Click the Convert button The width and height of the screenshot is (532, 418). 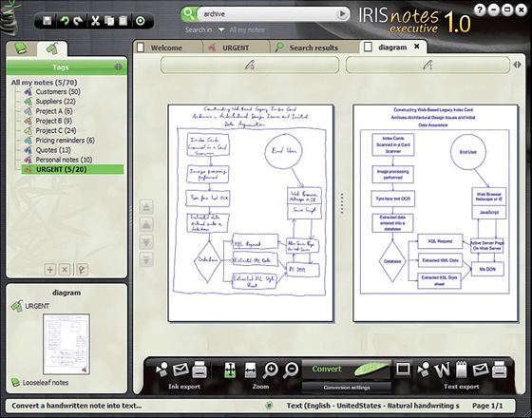pos(347,370)
